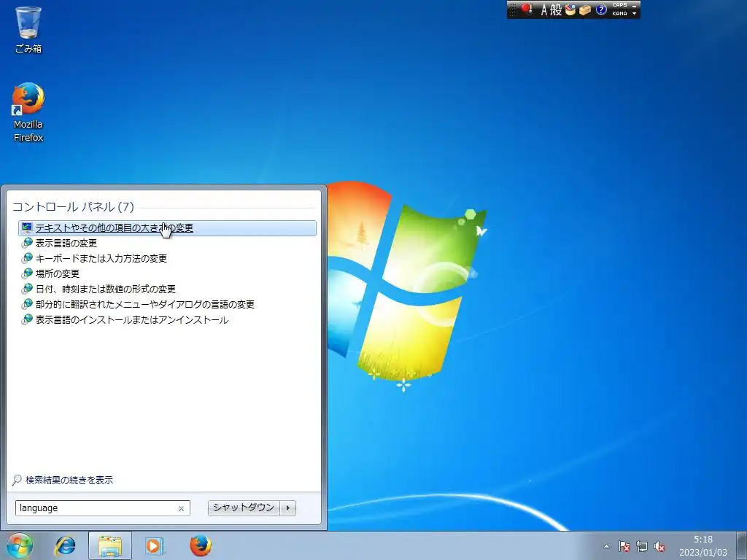Launch Internet Explorer from the taskbar
The height and width of the screenshot is (560, 747).
[x=65, y=545]
